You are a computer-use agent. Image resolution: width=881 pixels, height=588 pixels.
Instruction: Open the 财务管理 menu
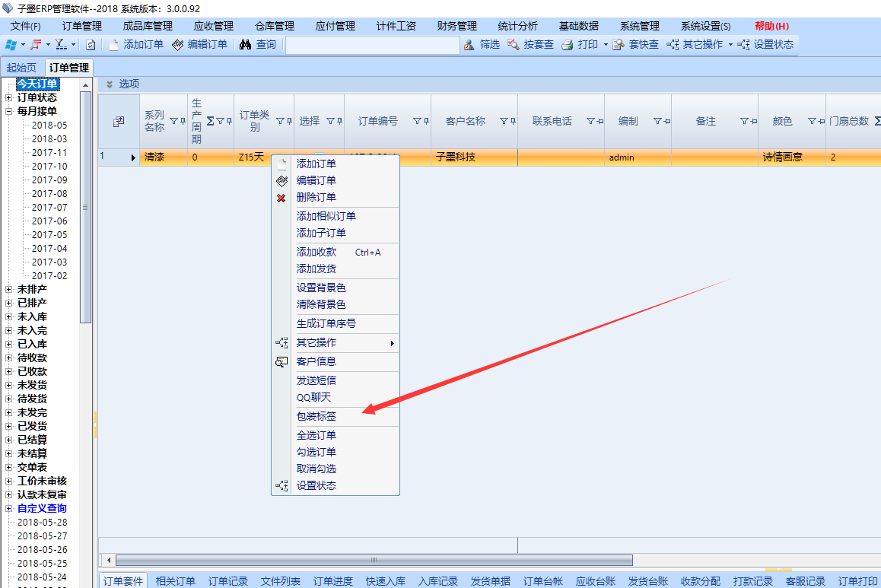click(x=456, y=26)
